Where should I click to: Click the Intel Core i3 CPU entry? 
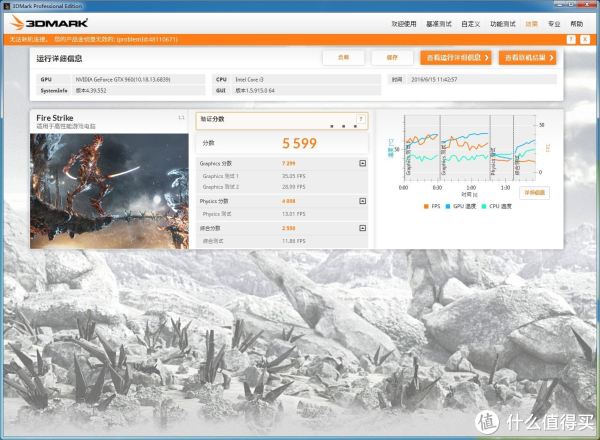pos(249,80)
